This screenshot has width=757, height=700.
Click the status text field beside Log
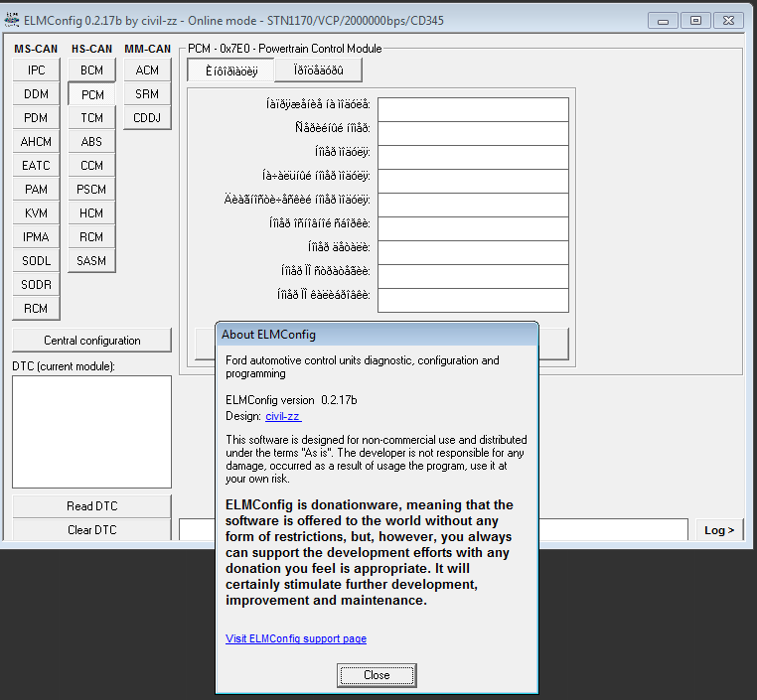tap(433, 529)
